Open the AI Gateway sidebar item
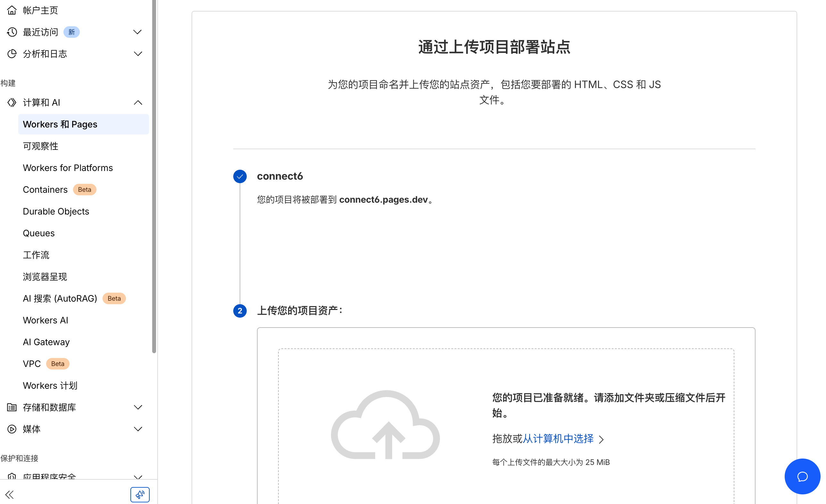826x504 pixels. coord(46,342)
